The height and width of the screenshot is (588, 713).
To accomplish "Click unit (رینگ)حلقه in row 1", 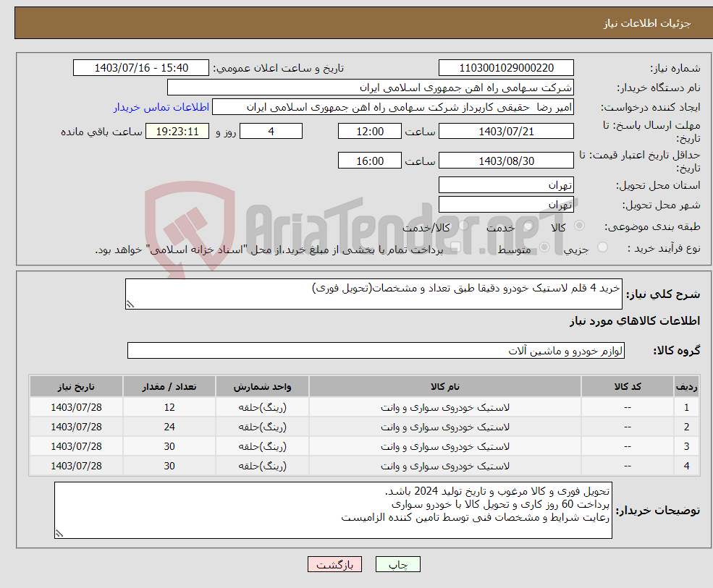I will (262, 408).
